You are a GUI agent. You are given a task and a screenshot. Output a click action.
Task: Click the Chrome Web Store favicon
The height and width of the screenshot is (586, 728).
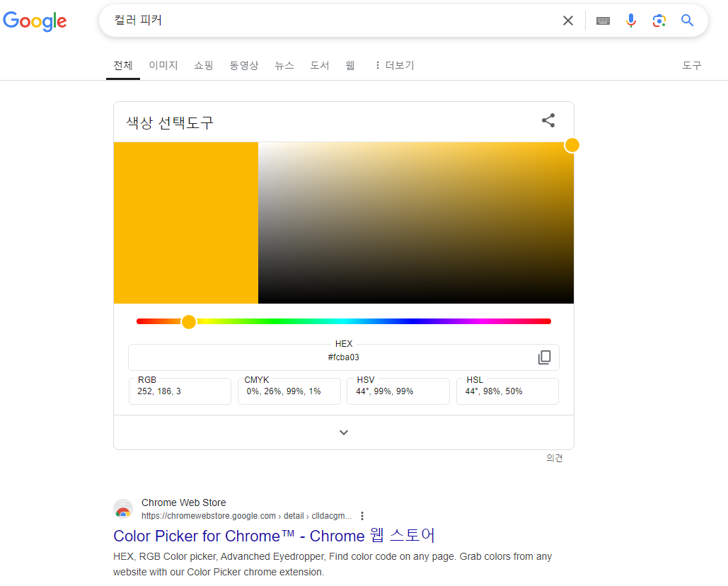click(x=123, y=509)
